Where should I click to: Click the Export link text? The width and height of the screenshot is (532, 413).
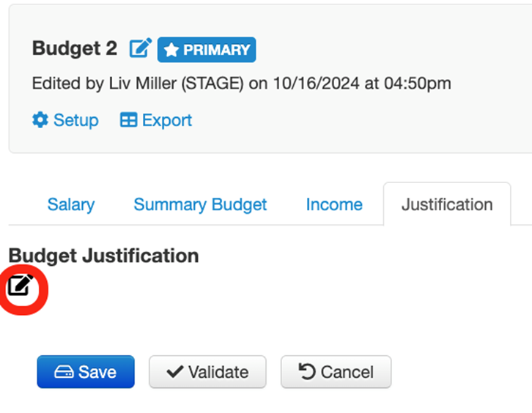[x=167, y=120]
